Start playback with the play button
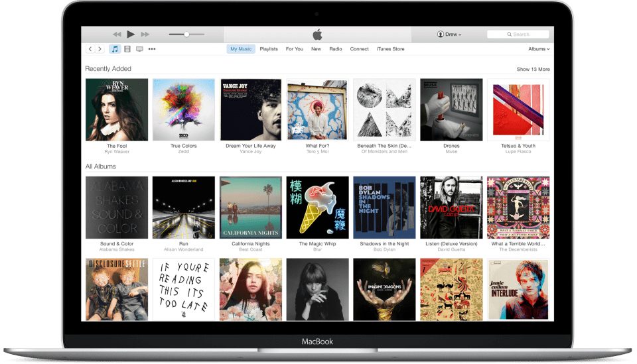 pos(131,34)
